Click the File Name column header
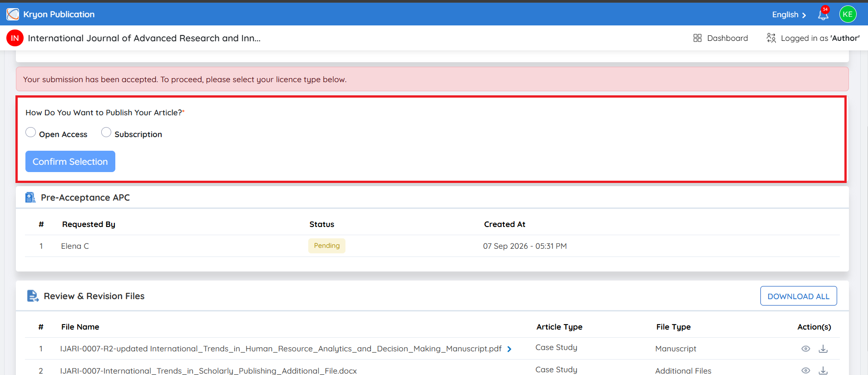This screenshot has width=868, height=375. (80, 327)
